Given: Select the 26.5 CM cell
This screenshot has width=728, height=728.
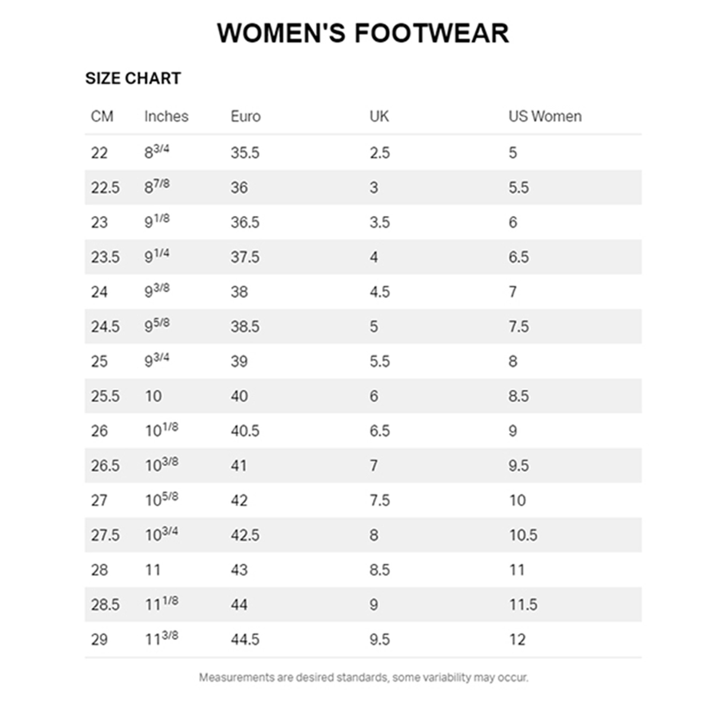Looking at the screenshot, I should (105, 466).
